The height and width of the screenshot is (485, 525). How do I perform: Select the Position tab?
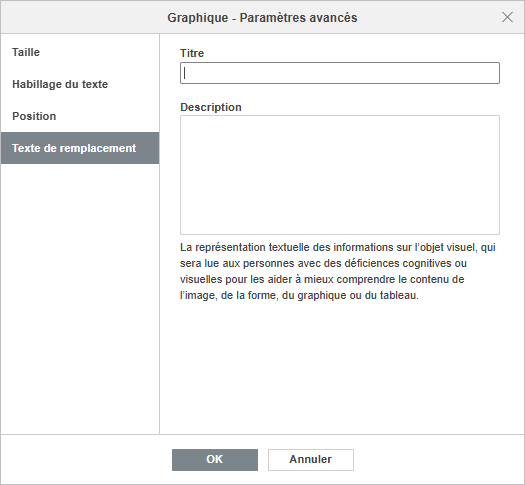(x=80, y=116)
